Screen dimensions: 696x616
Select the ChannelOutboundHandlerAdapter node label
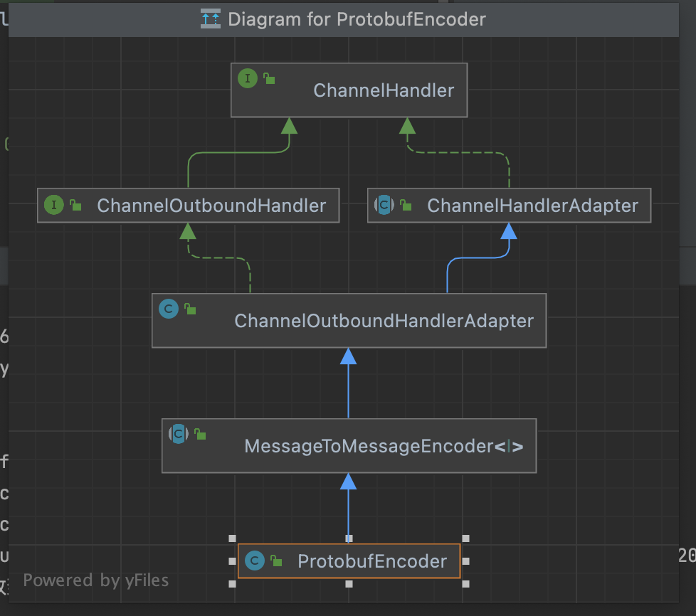pyautogui.click(x=384, y=321)
